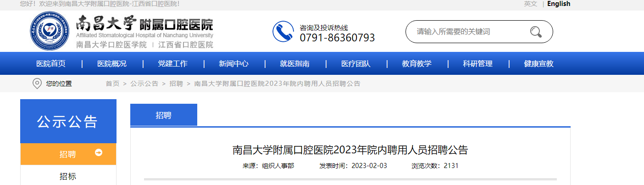Open 科研管理 from the navigation bar
This screenshot has height=185, width=644.
(x=478, y=64)
